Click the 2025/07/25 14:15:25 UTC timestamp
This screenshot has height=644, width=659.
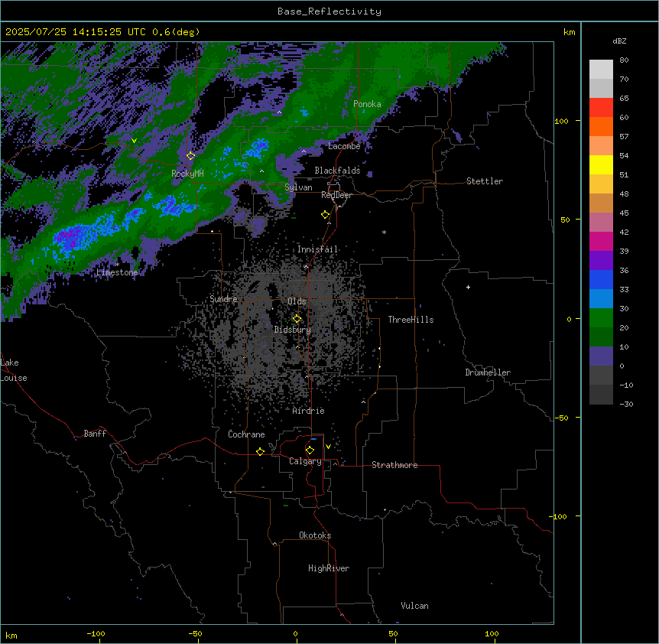(x=75, y=32)
